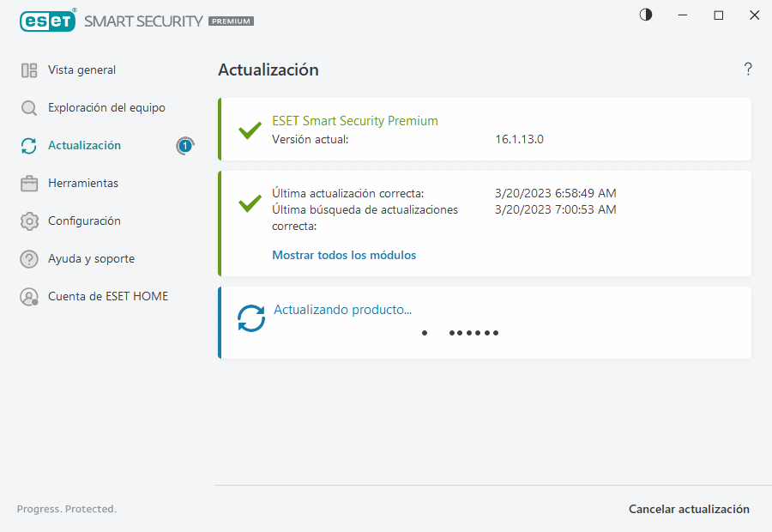The width and height of the screenshot is (772, 532).
Task: Click the notification badge on Actualización
Action: tap(184, 146)
